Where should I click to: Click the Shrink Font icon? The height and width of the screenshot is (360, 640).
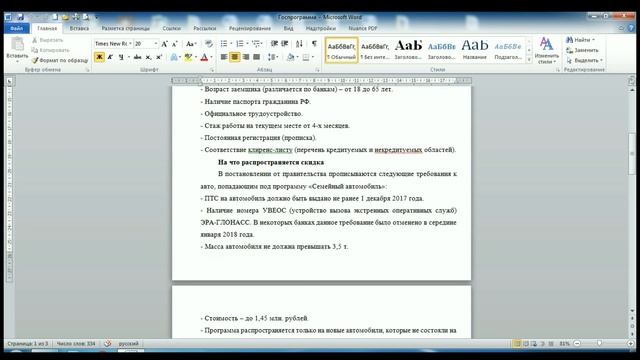click(x=174, y=44)
